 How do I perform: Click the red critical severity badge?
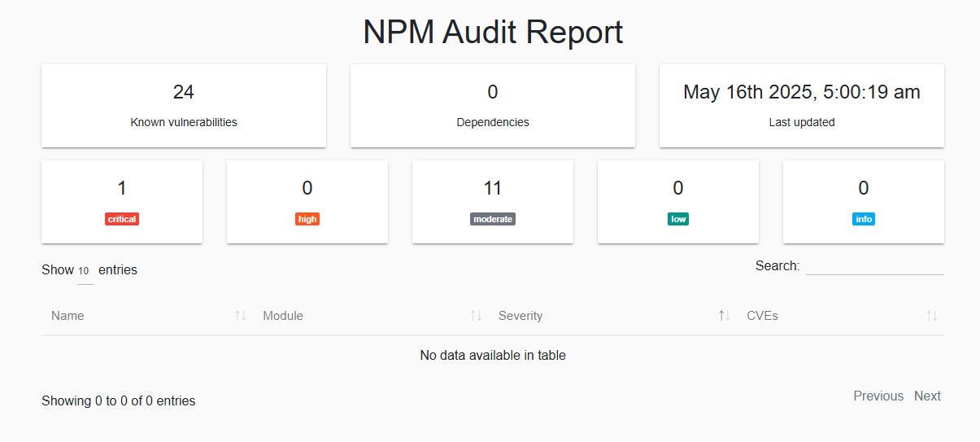[x=122, y=219]
